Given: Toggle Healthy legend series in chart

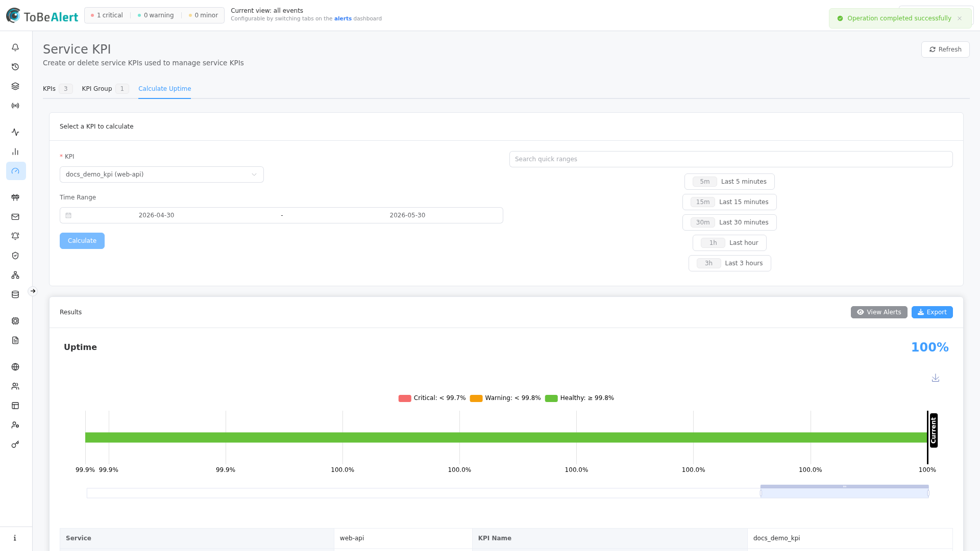Looking at the screenshot, I should coord(579,398).
